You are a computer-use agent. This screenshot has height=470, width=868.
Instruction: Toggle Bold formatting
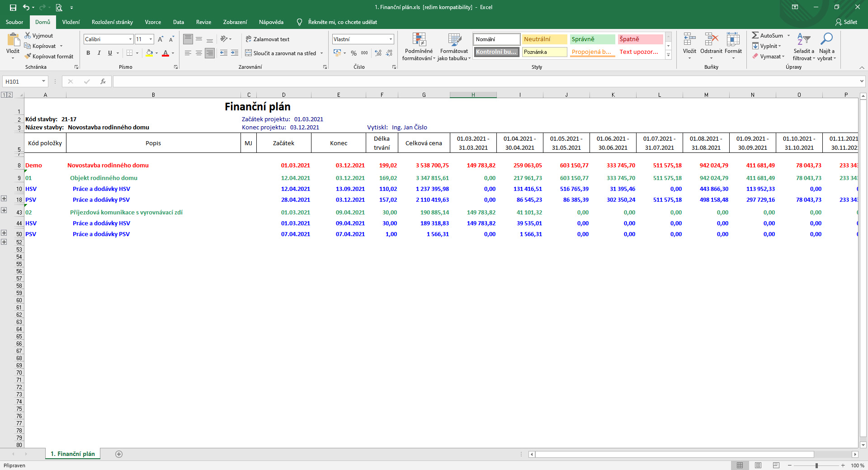pos(88,53)
